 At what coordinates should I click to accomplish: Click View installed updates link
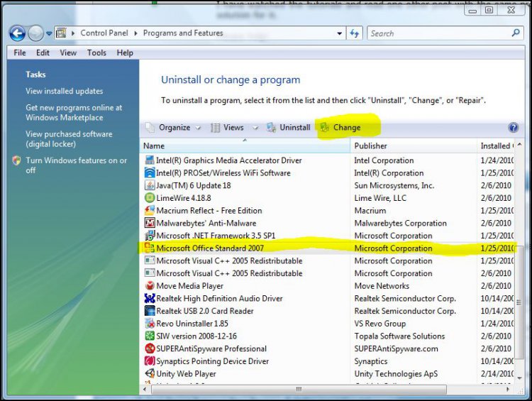click(x=64, y=91)
